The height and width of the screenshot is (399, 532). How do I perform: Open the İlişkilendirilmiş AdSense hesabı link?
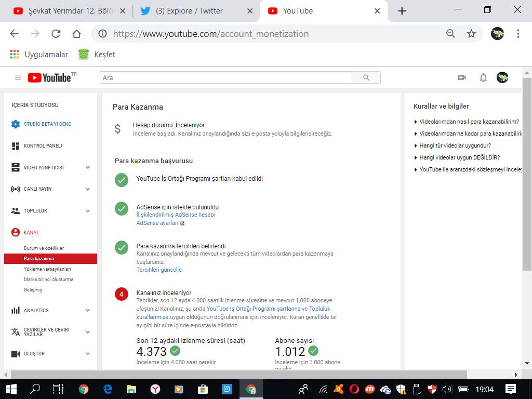coord(176,215)
